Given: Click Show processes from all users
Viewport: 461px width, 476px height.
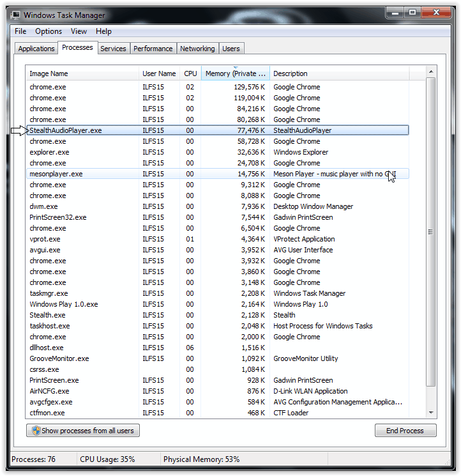Looking at the screenshot, I should (x=83, y=431).
